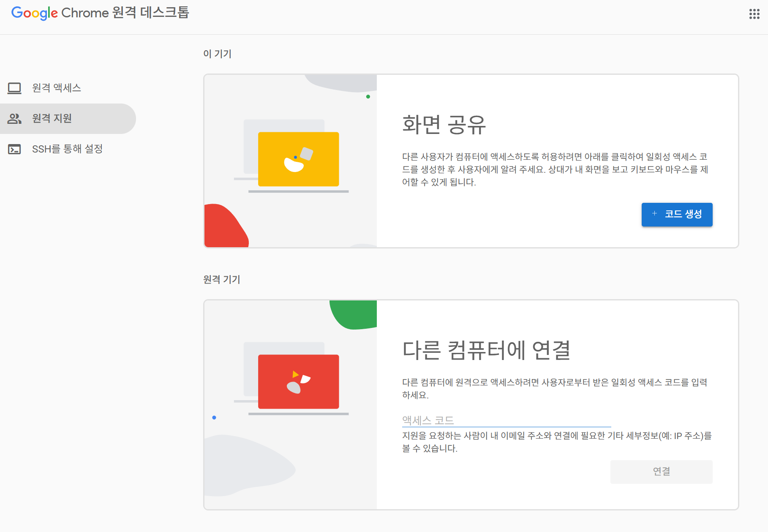Click the plus icon in 코드 생성
768x532 pixels.
654,214
